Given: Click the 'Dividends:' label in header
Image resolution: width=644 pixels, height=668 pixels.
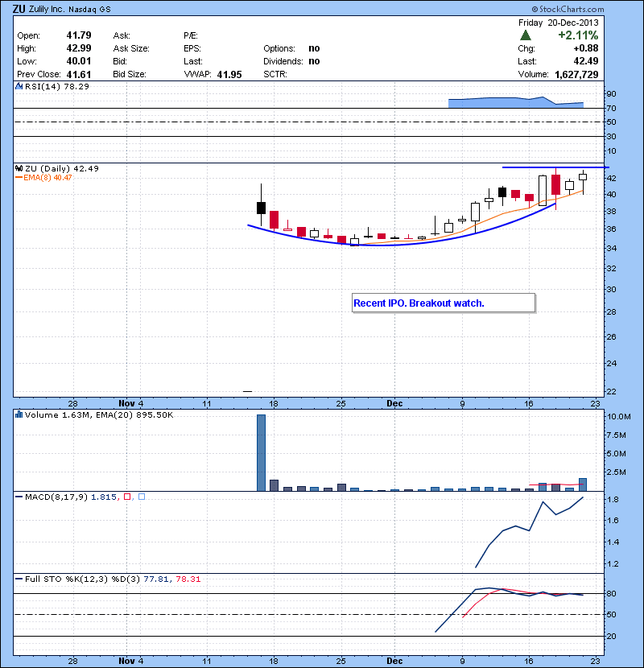Looking at the screenshot, I should click(x=283, y=61).
